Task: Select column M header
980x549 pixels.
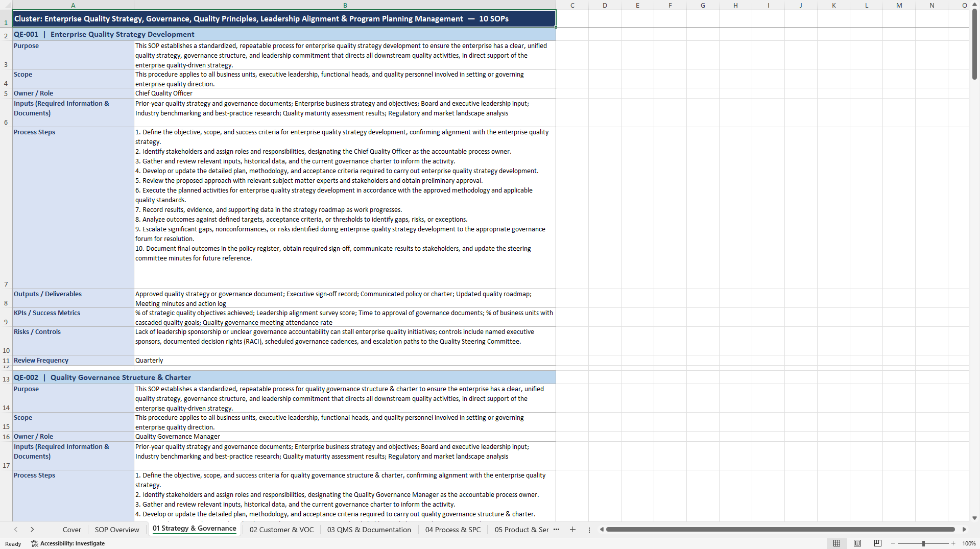Action: (x=899, y=5)
